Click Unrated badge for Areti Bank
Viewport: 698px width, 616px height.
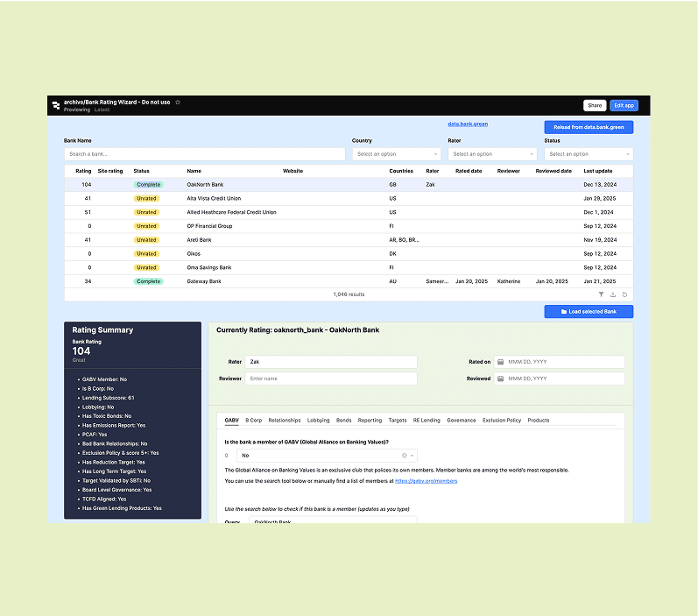[146, 240]
